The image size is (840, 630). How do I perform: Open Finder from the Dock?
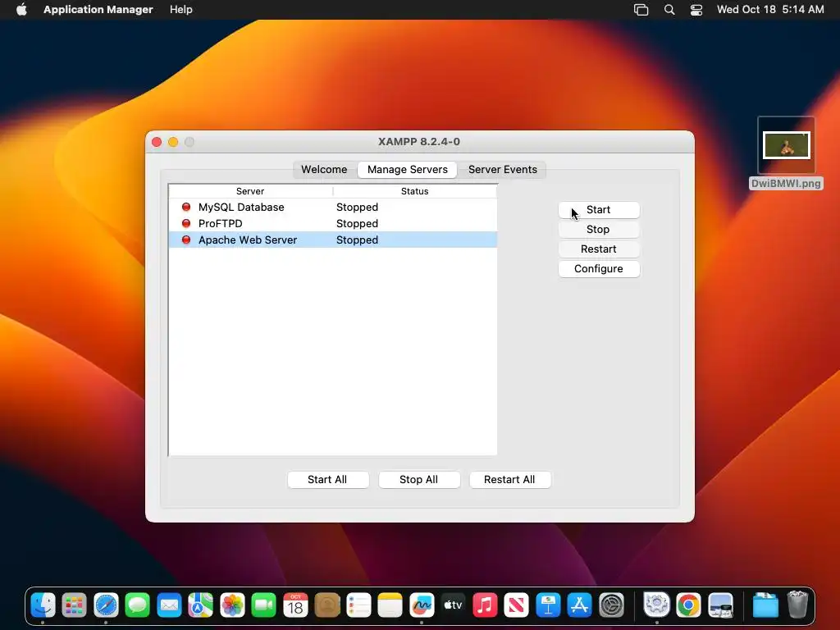tap(43, 605)
